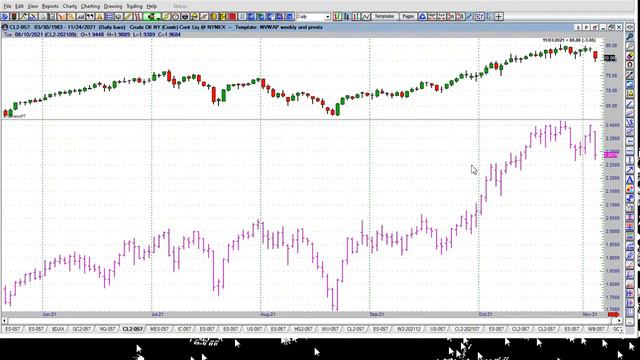This screenshot has width=640, height=360.
Task: Open the Edit menu
Action: click(19, 7)
